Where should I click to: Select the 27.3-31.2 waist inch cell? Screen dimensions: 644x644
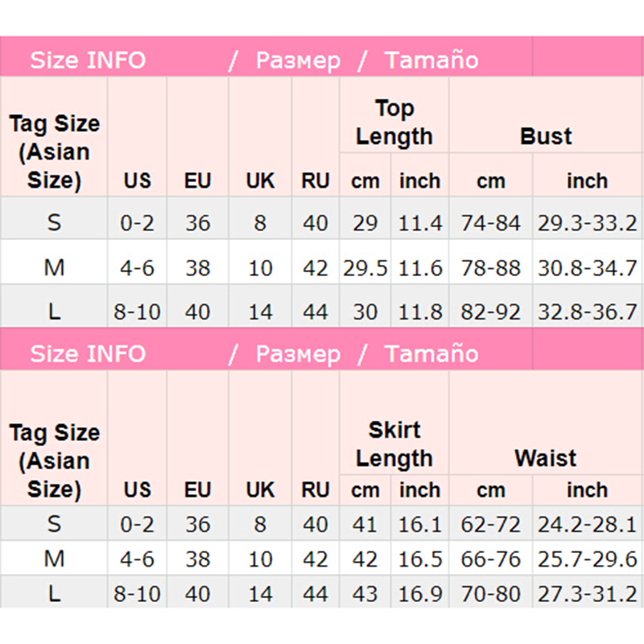[588, 594]
